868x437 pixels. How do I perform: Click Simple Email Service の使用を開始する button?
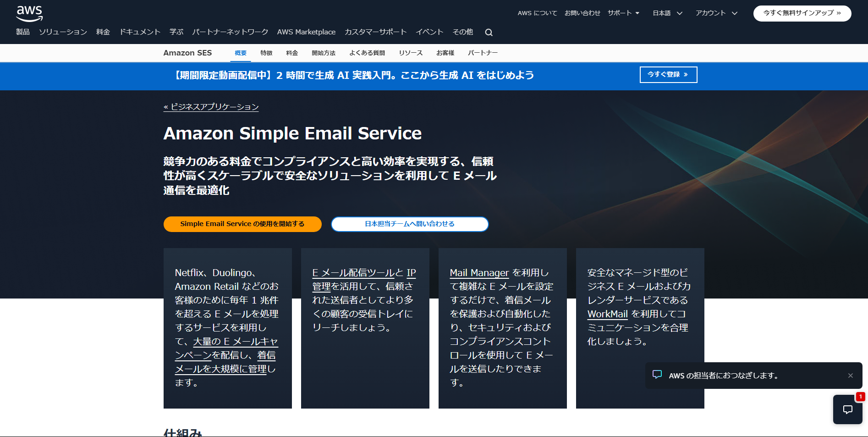click(x=242, y=224)
